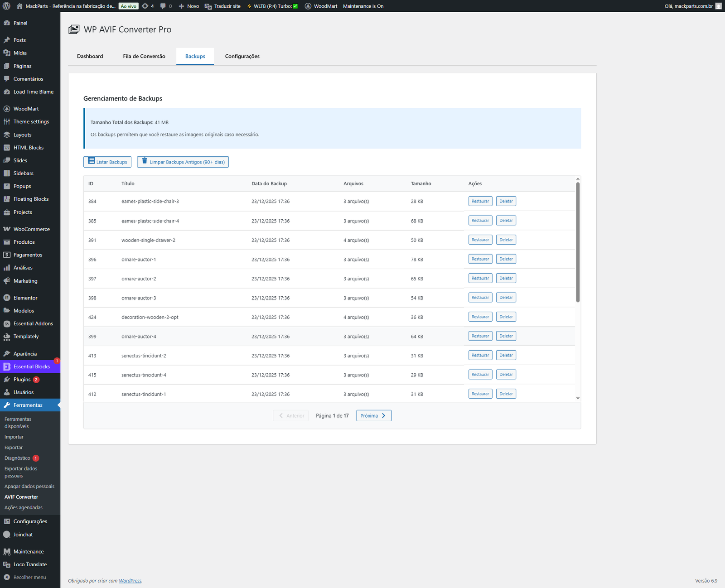Open the Novo menu in admin bar

point(188,6)
